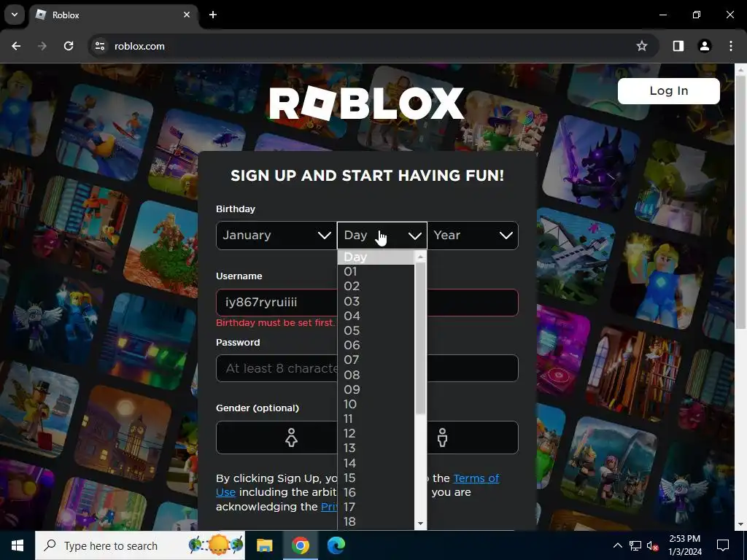Choose day 08 from the list
This screenshot has height=560, width=747.
[376, 375]
